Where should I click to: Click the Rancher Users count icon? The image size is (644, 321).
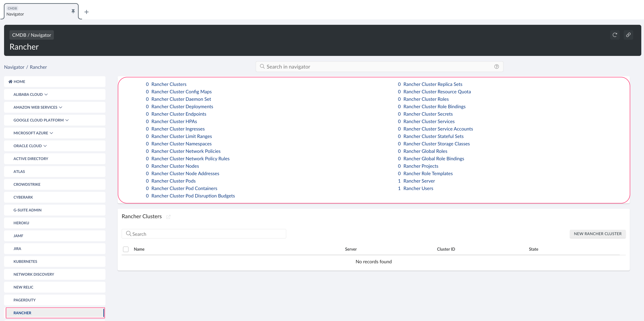point(398,188)
